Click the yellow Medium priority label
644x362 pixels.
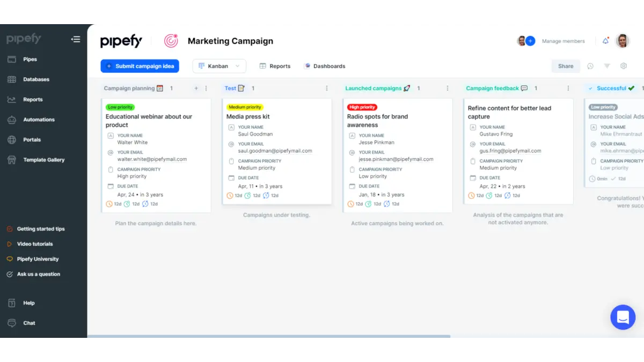[245, 107]
